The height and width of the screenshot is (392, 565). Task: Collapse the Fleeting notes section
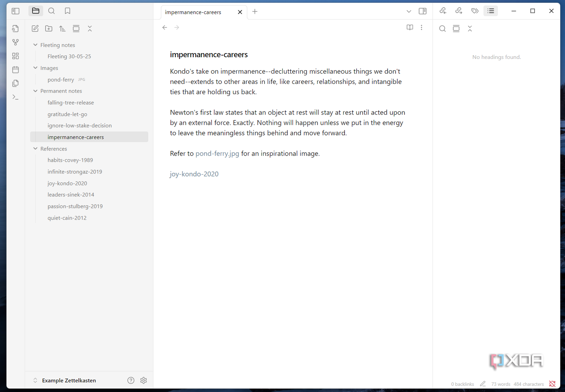pos(35,45)
